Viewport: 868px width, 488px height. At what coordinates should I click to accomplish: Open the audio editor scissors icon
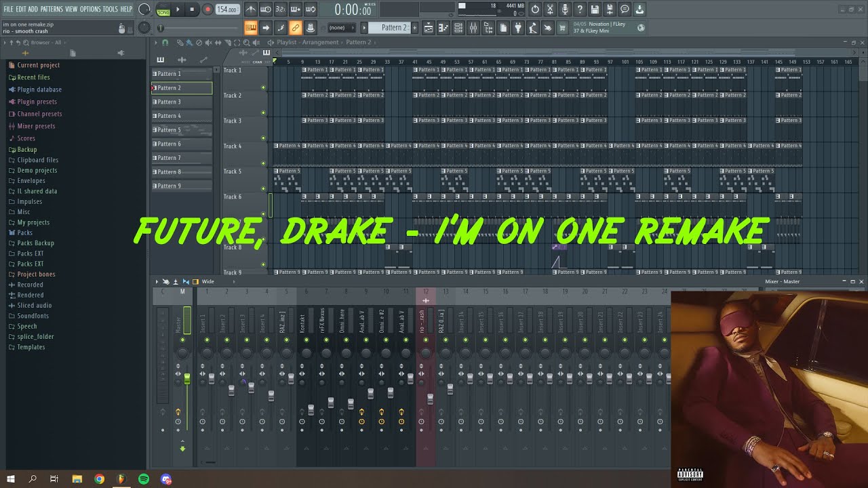[x=550, y=9]
